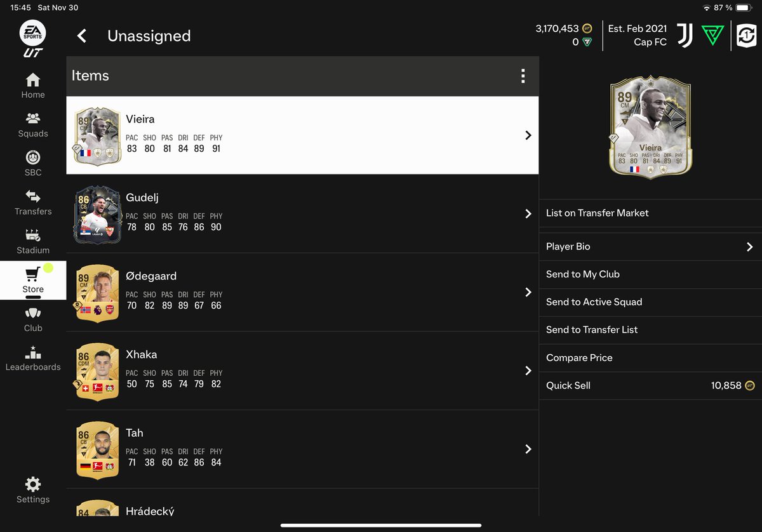Expand Vieira item row chevron
Screen dimensions: 762x532
point(528,135)
